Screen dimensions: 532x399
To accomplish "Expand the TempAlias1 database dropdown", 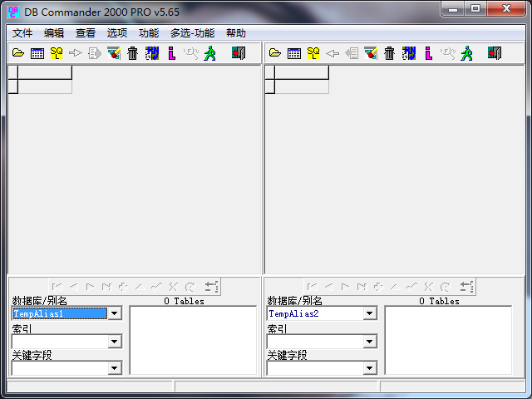I will pos(115,313).
